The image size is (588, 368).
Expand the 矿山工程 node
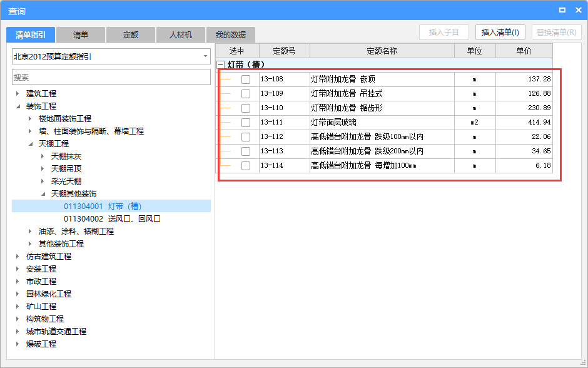[x=18, y=307]
